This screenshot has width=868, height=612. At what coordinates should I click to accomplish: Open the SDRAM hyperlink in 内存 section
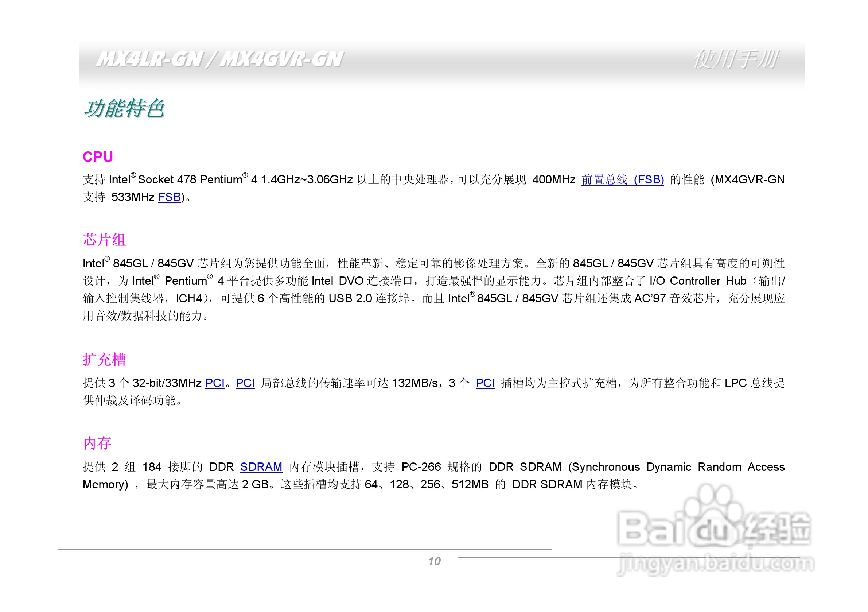click(261, 467)
